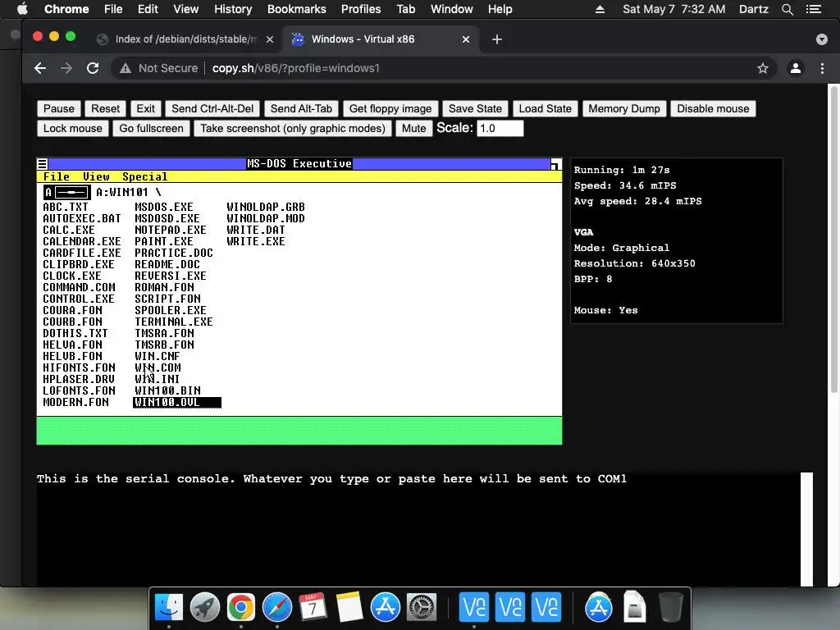Open Notes from the dock
This screenshot has width=840, height=630.
pos(349,607)
